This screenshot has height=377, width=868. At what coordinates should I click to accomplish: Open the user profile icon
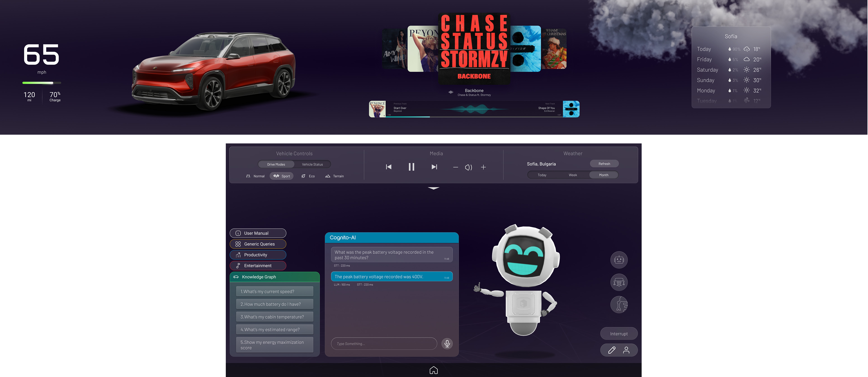click(x=626, y=350)
